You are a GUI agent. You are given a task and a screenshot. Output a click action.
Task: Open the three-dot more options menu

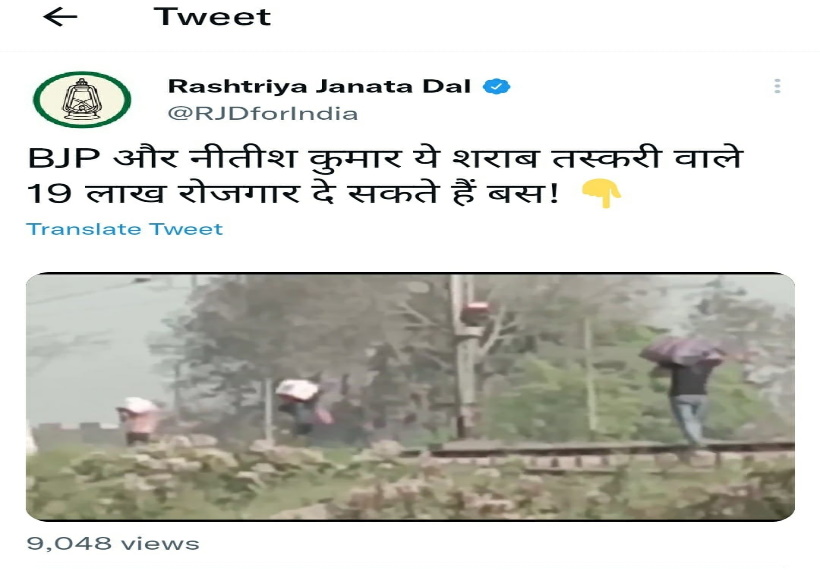pyautogui.click(x=778, y=86)
